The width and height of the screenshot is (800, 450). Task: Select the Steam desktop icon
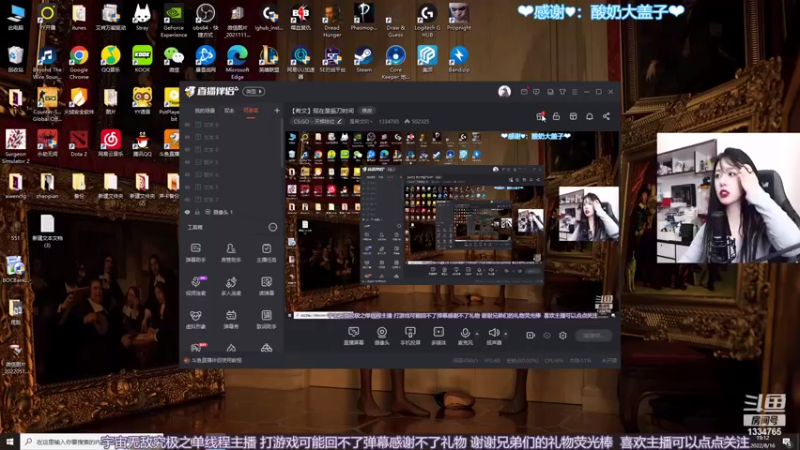(363, 59)
